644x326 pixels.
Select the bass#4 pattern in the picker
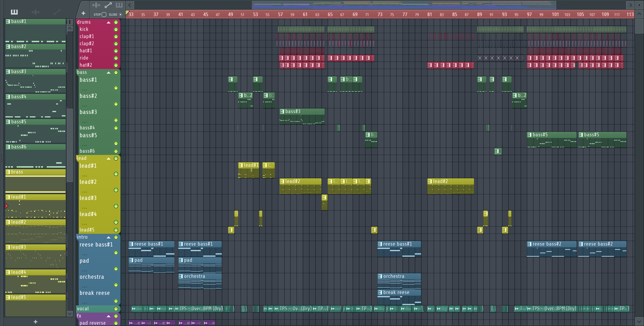point(36,106)
